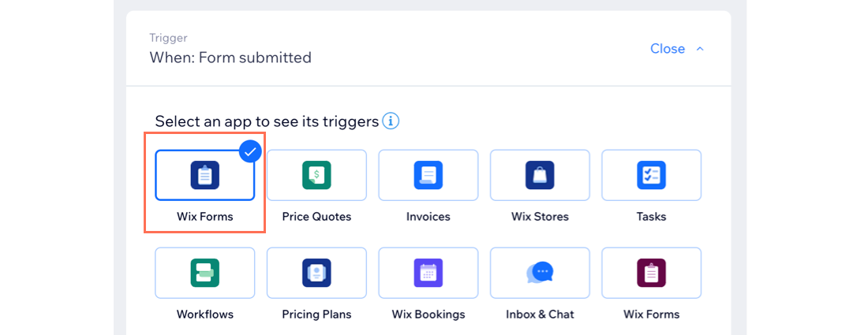Select the Invoices document icon
The width and height of the screenshot is (868, 335).
point(428,175)
